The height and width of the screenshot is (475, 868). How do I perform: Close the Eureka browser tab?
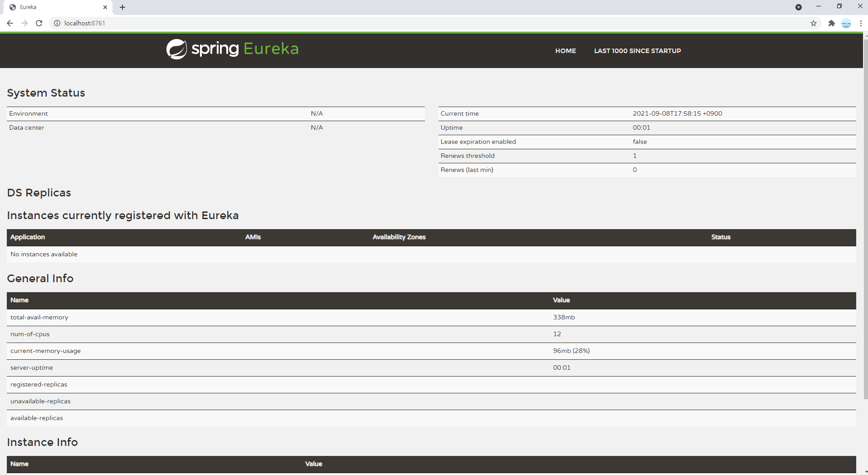click(x=105, y=7)
